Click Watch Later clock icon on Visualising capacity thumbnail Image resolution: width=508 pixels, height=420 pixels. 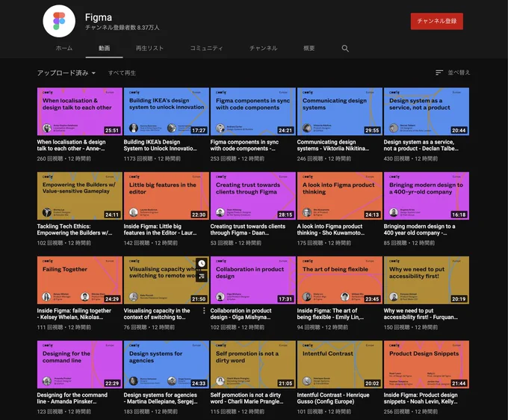(x=202, y=264)
